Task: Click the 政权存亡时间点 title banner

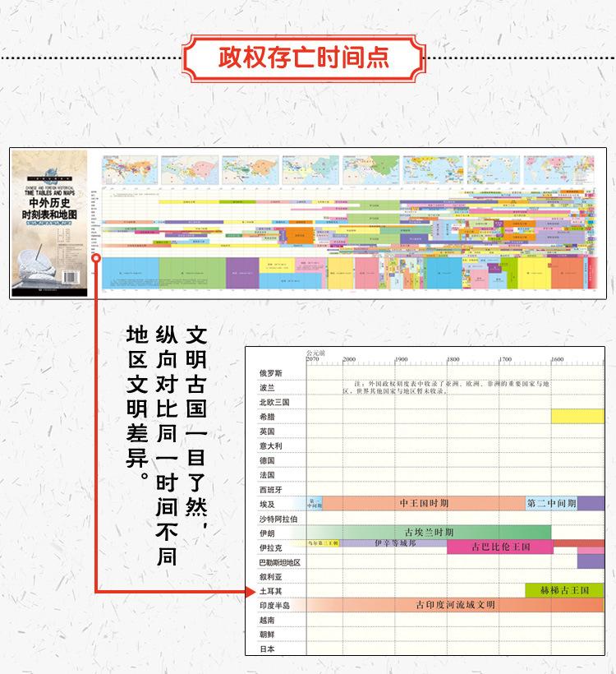Action: (305, 58)
